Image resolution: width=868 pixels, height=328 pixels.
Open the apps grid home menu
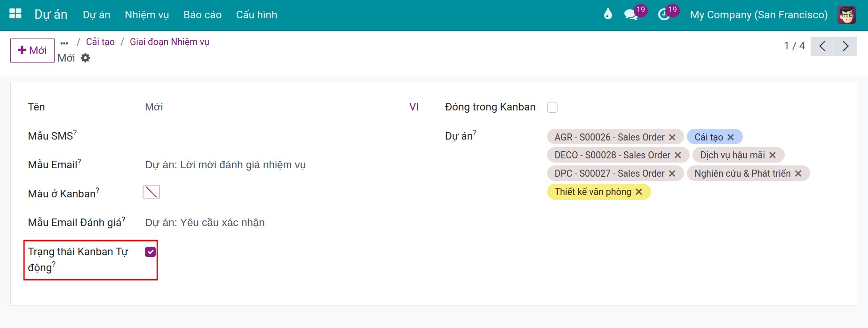(16, 14)
